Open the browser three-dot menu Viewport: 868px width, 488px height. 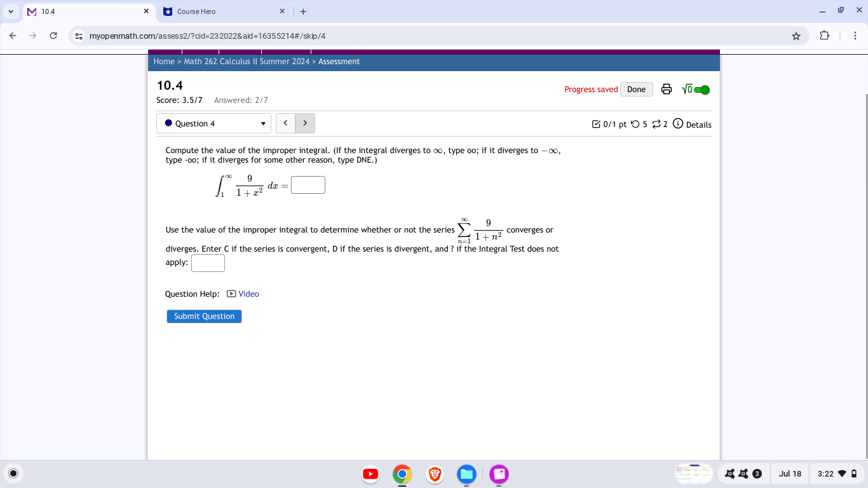pyautogui.click(x=855, y=36)
